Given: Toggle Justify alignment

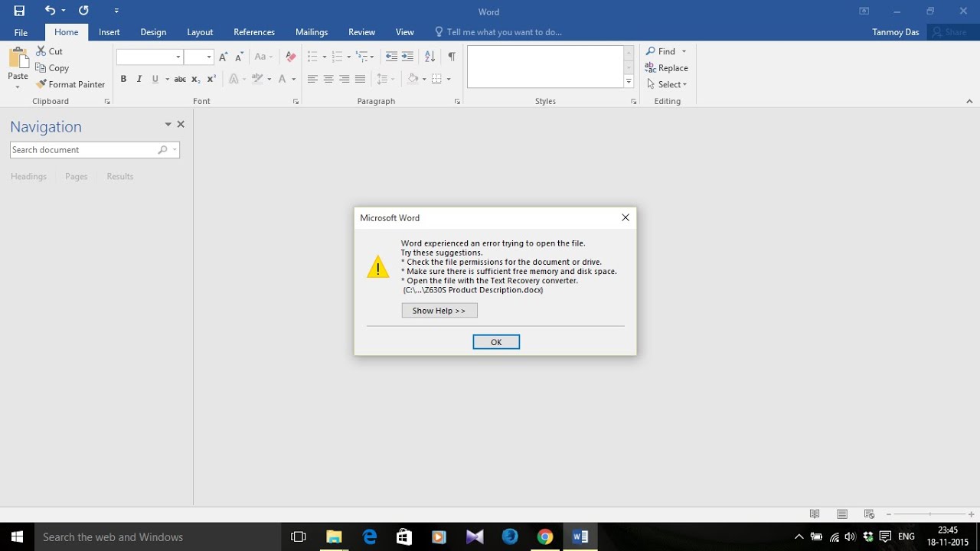Looking at the screenshot, I should [x=361, y=79].
